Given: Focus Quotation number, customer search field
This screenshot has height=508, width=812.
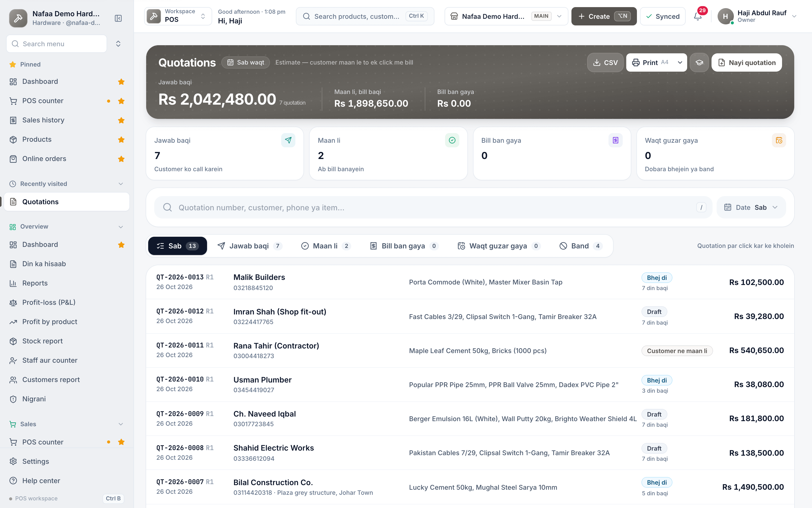Looking at the screenshot, I should [x=433, y=207].
